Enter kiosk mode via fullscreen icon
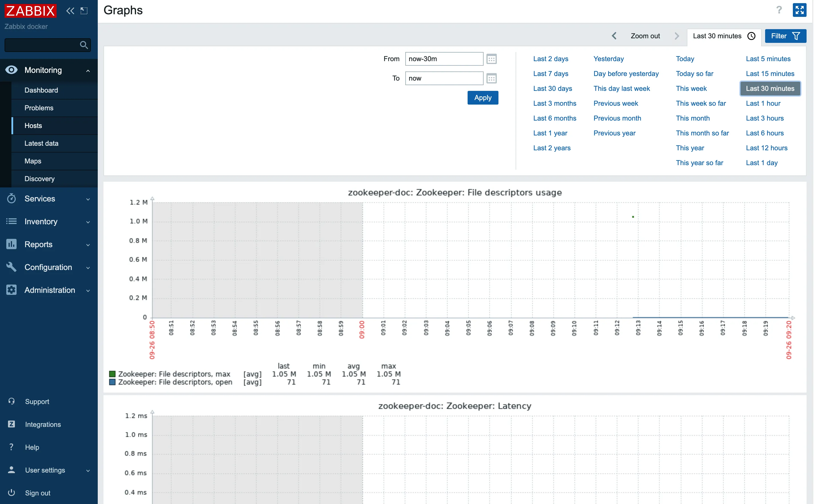814x504 pixels. click(799, 10)
